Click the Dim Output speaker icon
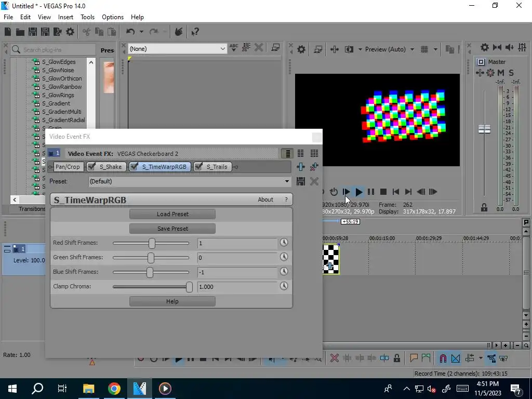Viewport: 532px width, 399px height. pos(509,47)
